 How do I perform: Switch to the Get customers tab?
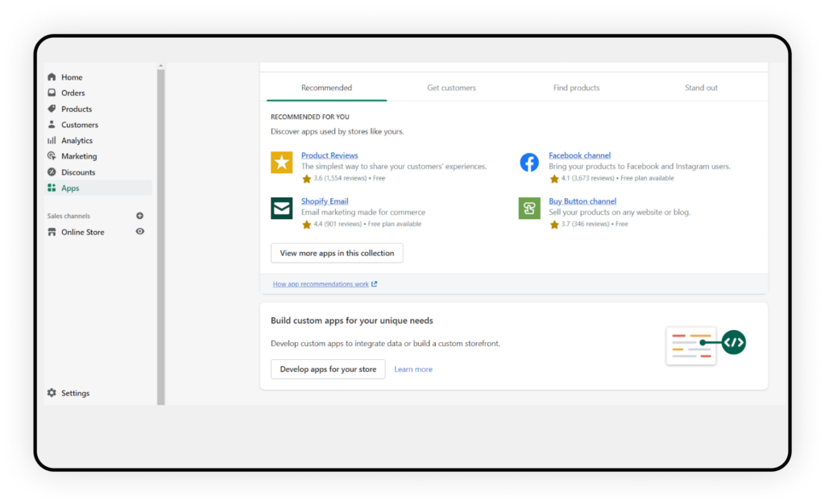451,87
